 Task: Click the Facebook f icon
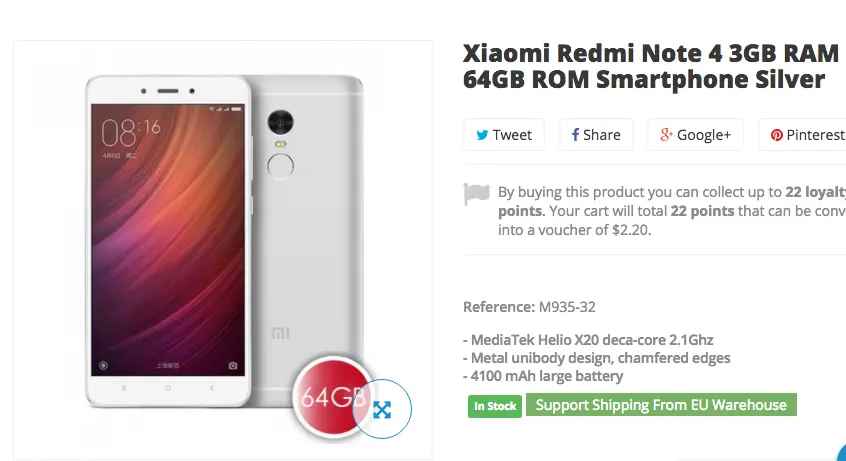(x=575, y=134)
